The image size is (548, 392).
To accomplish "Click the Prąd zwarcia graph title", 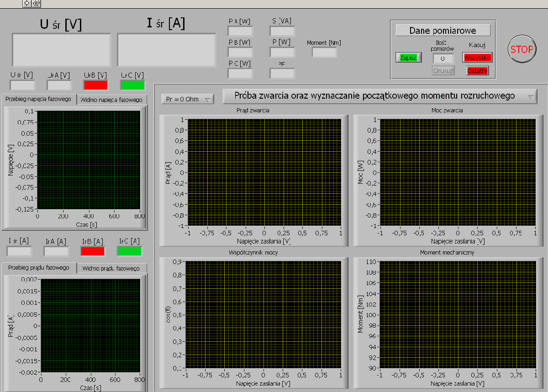I will point(253,110).
